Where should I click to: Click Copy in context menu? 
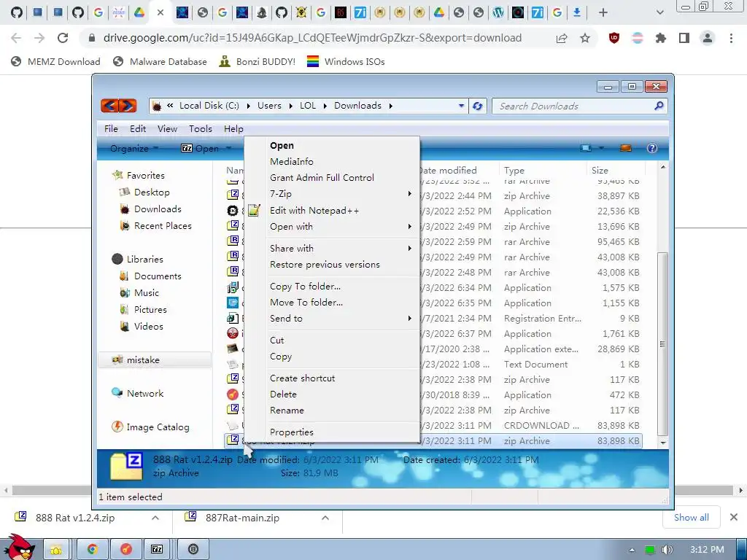(x=281, y=356)
